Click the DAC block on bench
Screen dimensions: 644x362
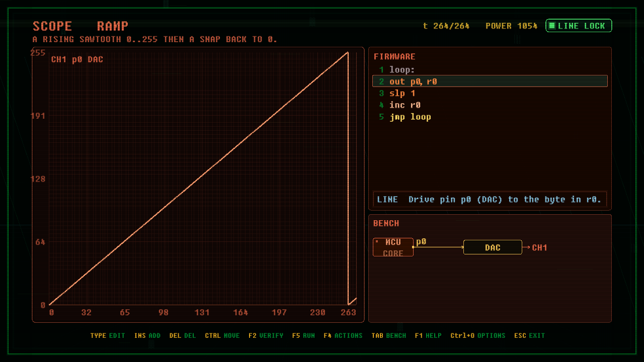point(493,247)
